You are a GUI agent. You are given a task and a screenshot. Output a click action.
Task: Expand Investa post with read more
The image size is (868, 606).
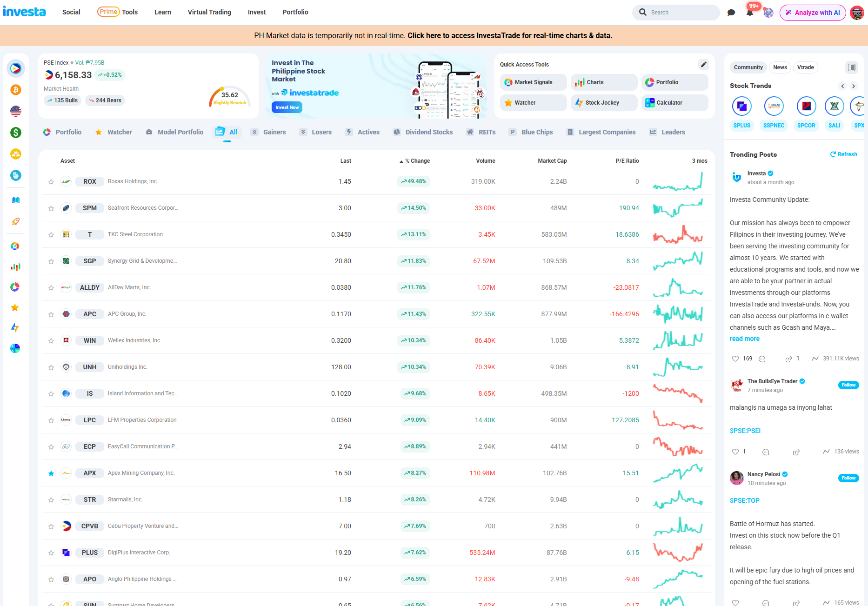click(x=744, y=339)
